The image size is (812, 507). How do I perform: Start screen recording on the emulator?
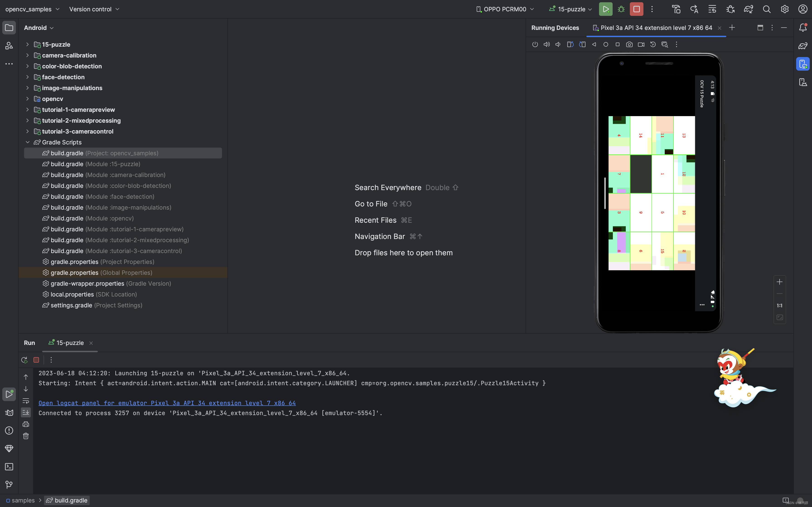coord(641,44)
